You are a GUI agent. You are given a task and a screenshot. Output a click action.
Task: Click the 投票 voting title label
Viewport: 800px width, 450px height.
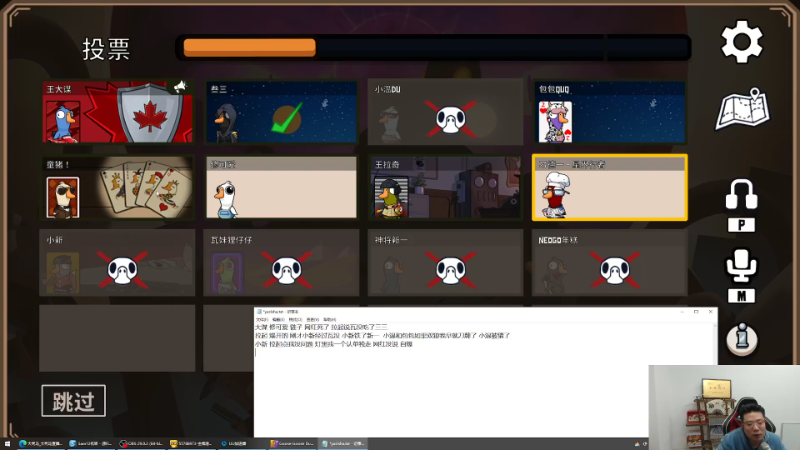pos(106,49)
